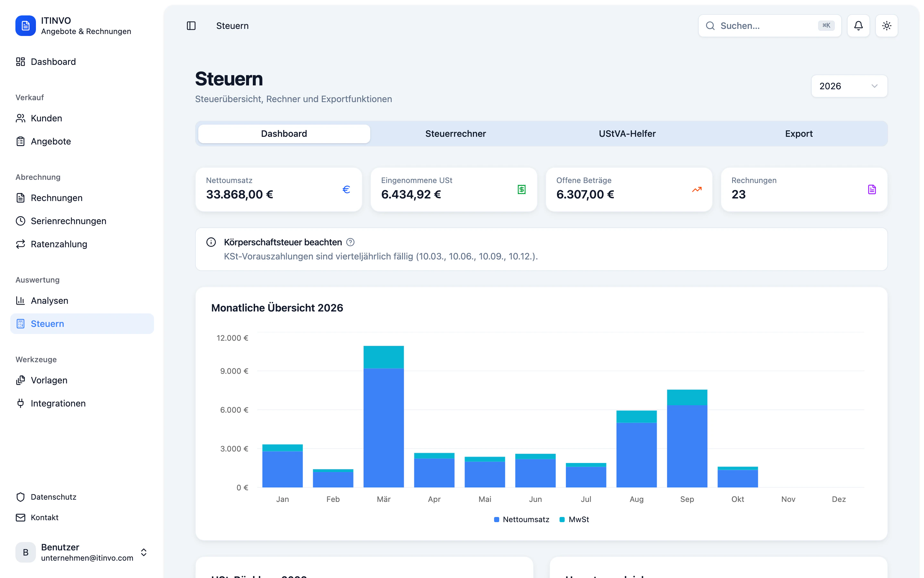The height and width of the screenshot is (578, 924).
Task: Click the Serienrechnungen clock icon
Action: pyautogui.click(x=21, y=221)
